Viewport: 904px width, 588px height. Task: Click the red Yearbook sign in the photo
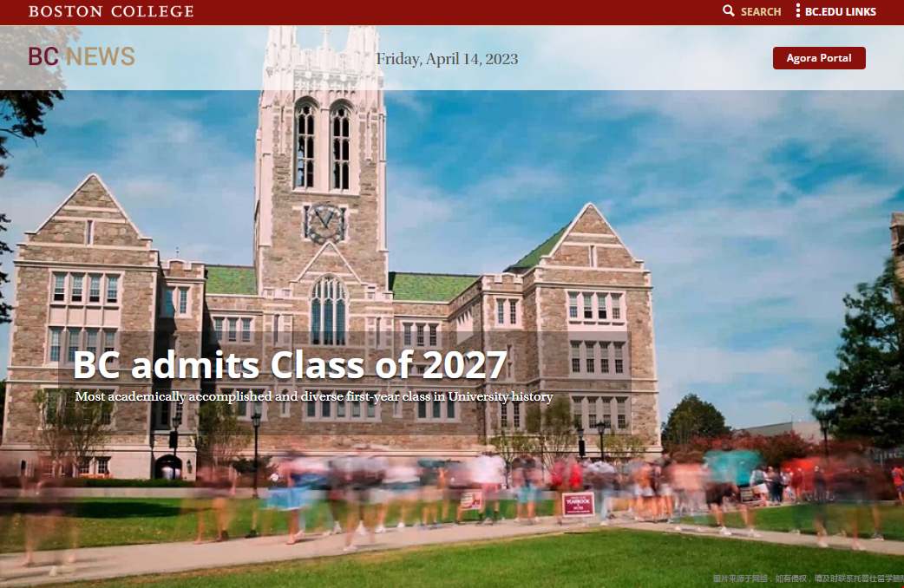[x=578, y=504]
